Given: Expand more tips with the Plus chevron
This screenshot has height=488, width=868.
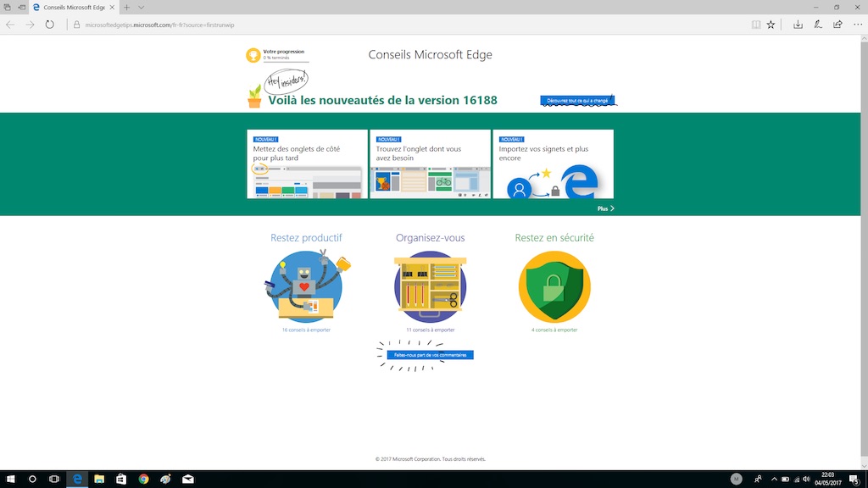Looking at the screenshot, I should tap(605, 208).
